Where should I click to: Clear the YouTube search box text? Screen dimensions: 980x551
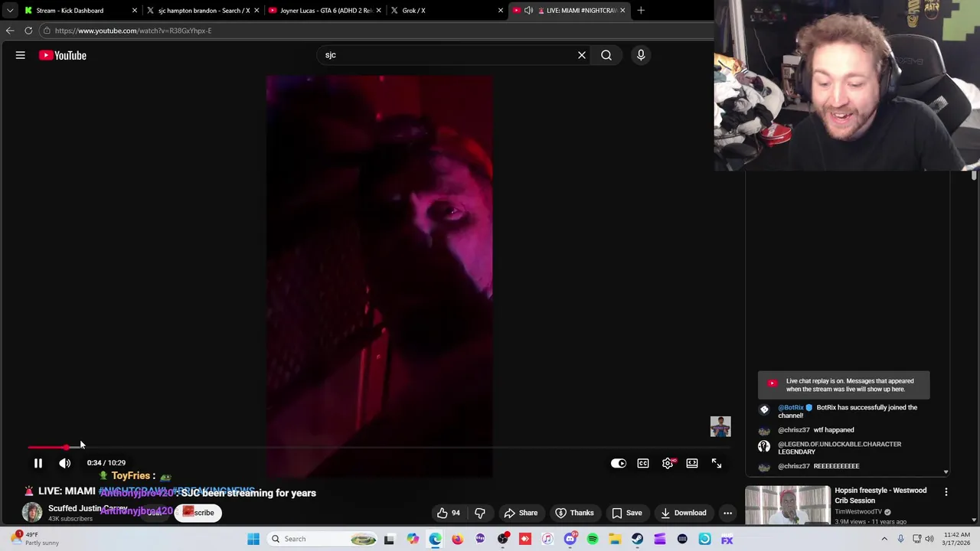pos(582,55)
